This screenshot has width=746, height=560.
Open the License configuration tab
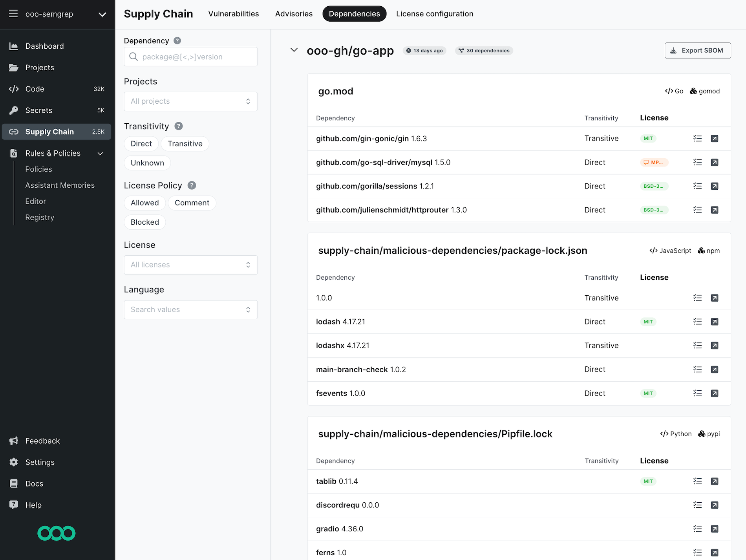click(435, 14)
